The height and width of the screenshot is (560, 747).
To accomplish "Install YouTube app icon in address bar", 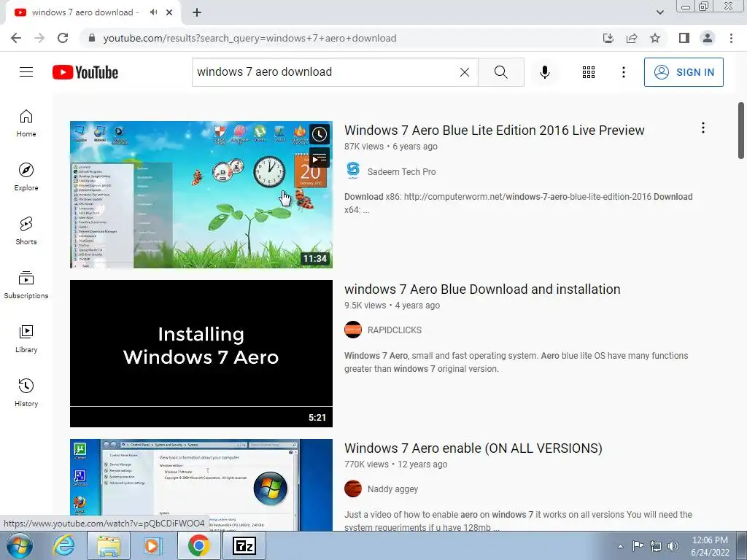I will [x=608, y=38].
